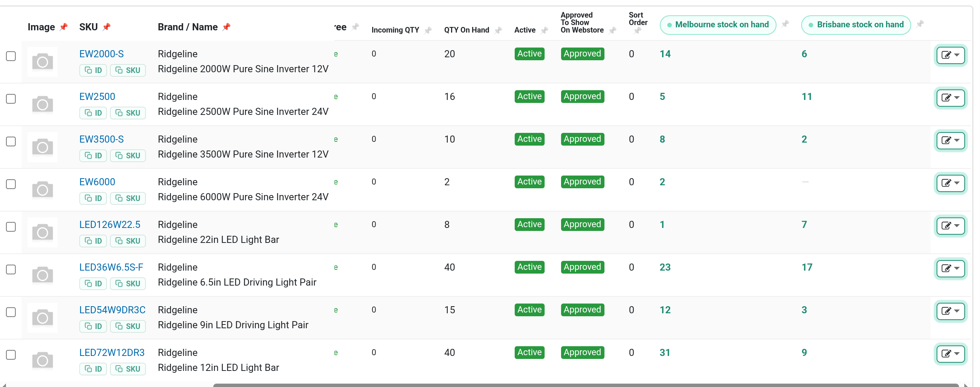Click the pin icon beside SKU header
Viewport: 980px width, 387px height.
tap(107, 27)
